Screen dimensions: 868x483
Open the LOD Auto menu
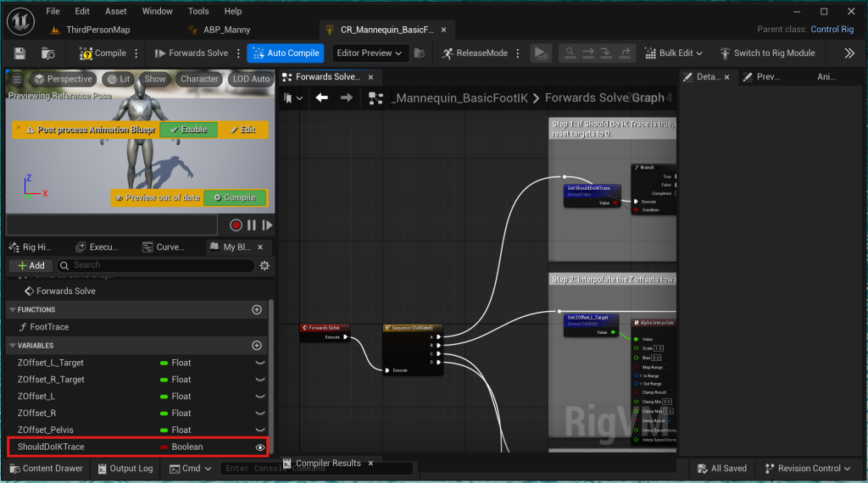(x=251, y=79)
